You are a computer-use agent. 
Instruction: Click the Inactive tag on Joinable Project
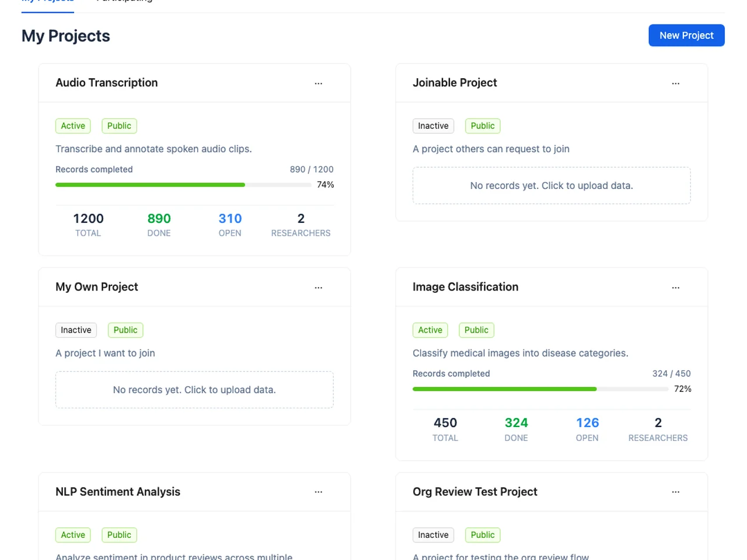(433, 126)
